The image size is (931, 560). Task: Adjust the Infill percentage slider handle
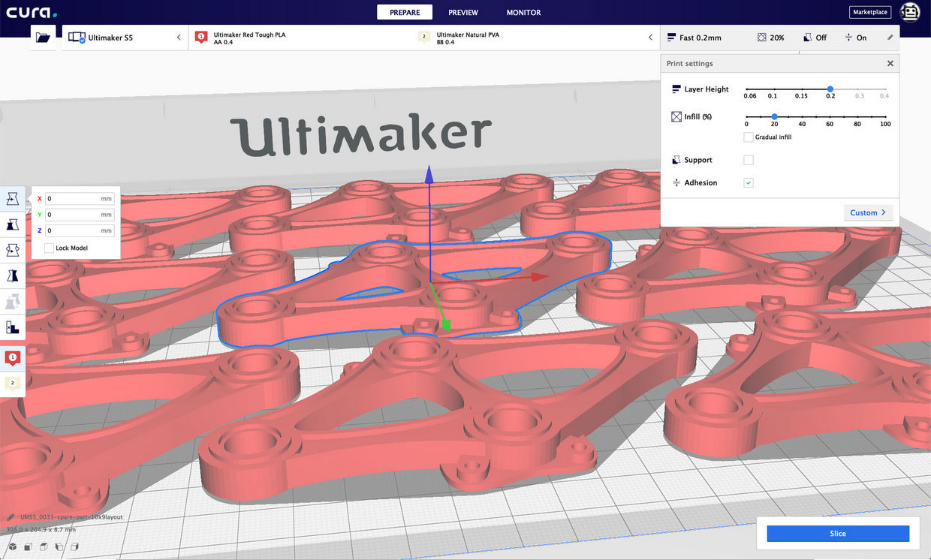pyautogui.click(x=774, y=116)
